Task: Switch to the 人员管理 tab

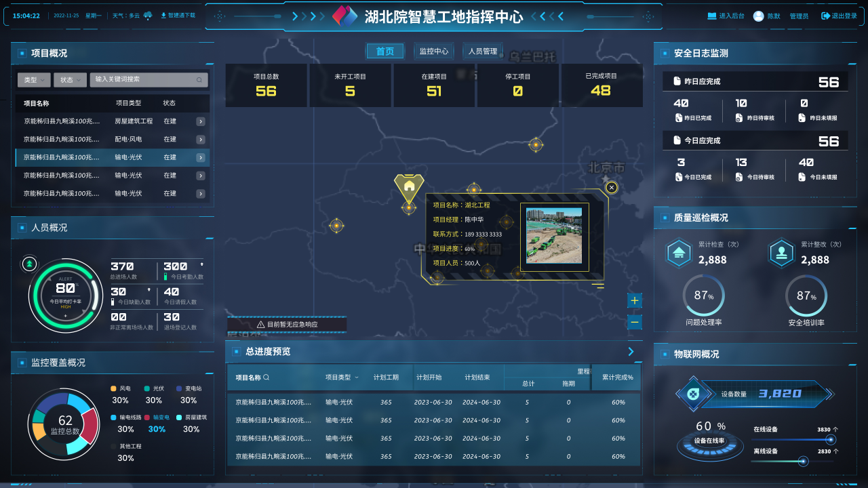Action: pyautogui.click(x=483, y=52)
